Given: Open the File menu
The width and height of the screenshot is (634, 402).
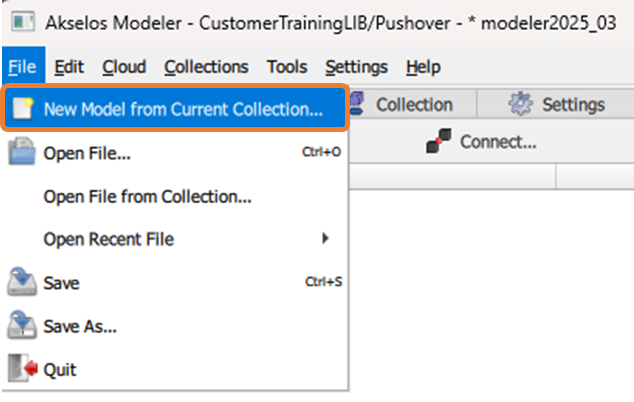Looking at the screenshot, I should tap(23, 67).
